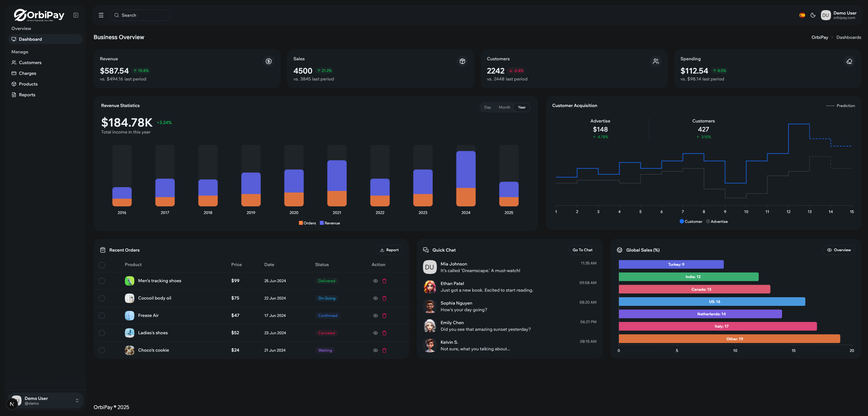This screenshot has width=868, height=416.
Task: Select the Sales package icon
Action: pyautogui.click(x=462, y=61)
